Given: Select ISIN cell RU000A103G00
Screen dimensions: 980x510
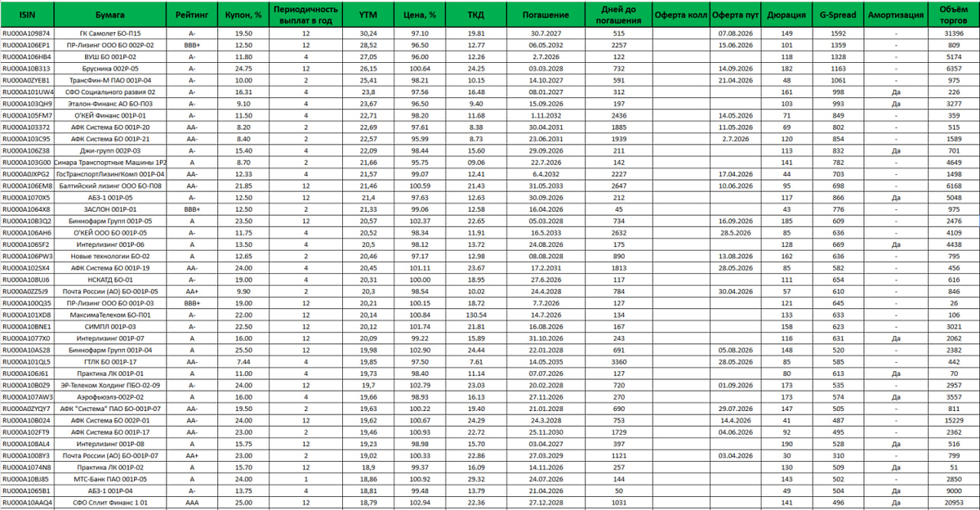Looking at the screenshot, I should [28, 163].
